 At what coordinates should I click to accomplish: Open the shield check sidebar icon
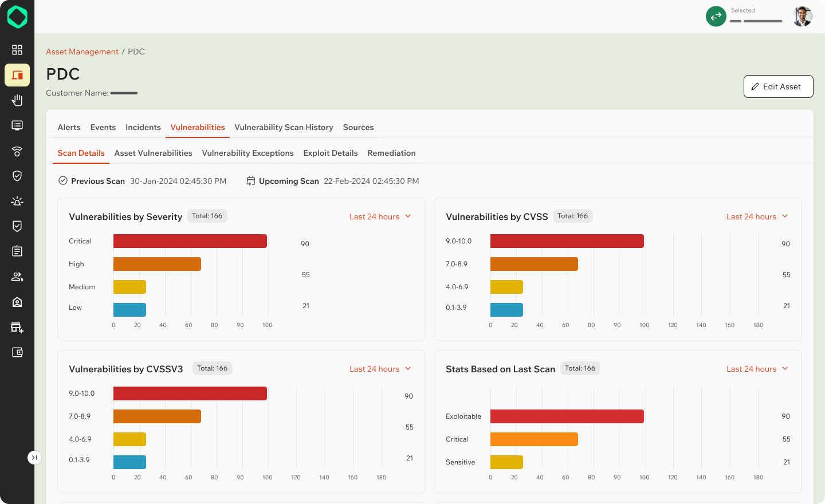click(x=17, y=176)
